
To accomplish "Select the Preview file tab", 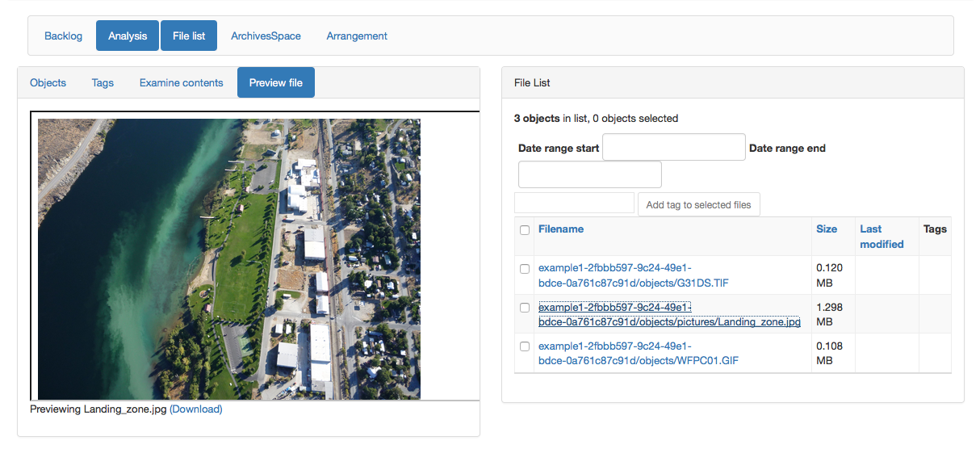I will click(276, 82).
